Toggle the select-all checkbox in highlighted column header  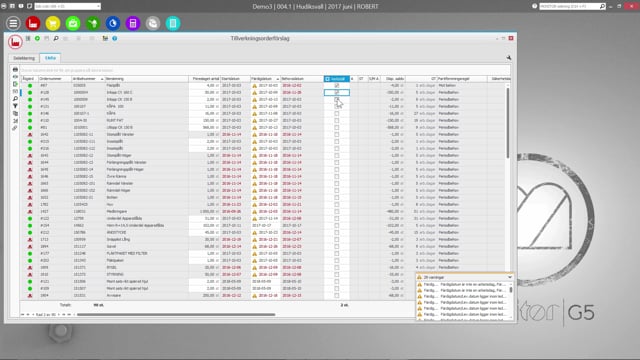click(327, 79)
